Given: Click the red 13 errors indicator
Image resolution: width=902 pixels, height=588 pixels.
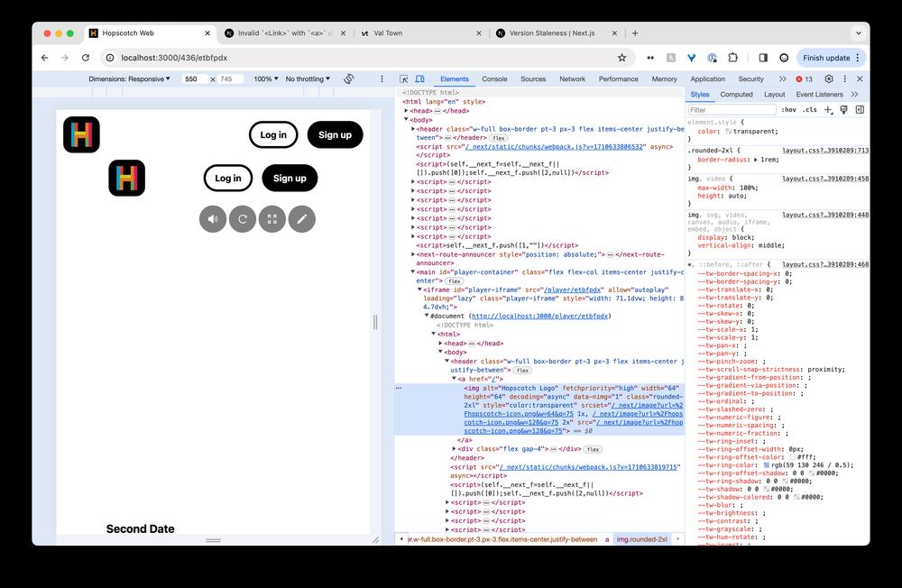Looking at the screenshot, I should click(x=805, y=78).
